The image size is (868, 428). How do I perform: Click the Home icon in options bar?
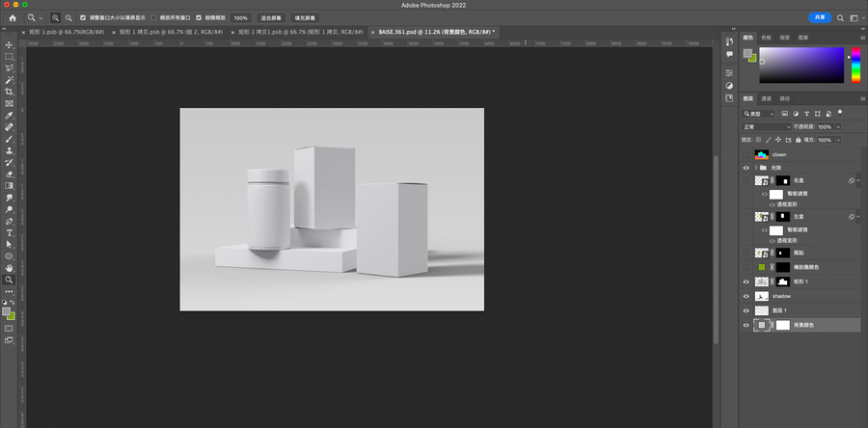tap(13, 17)
